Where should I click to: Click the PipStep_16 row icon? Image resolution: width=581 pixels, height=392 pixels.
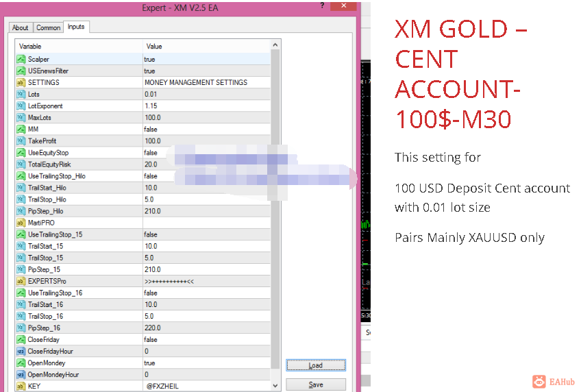coord(21,328)
